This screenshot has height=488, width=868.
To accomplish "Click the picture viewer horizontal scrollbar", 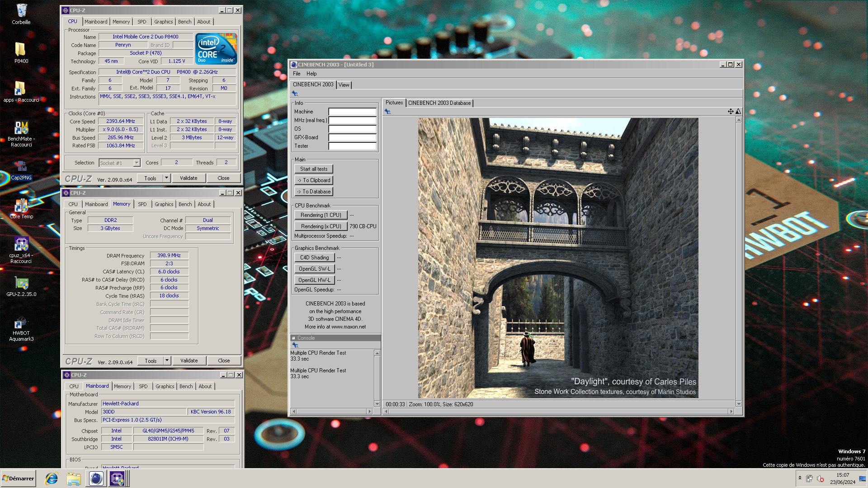I will tap(558, 411).
